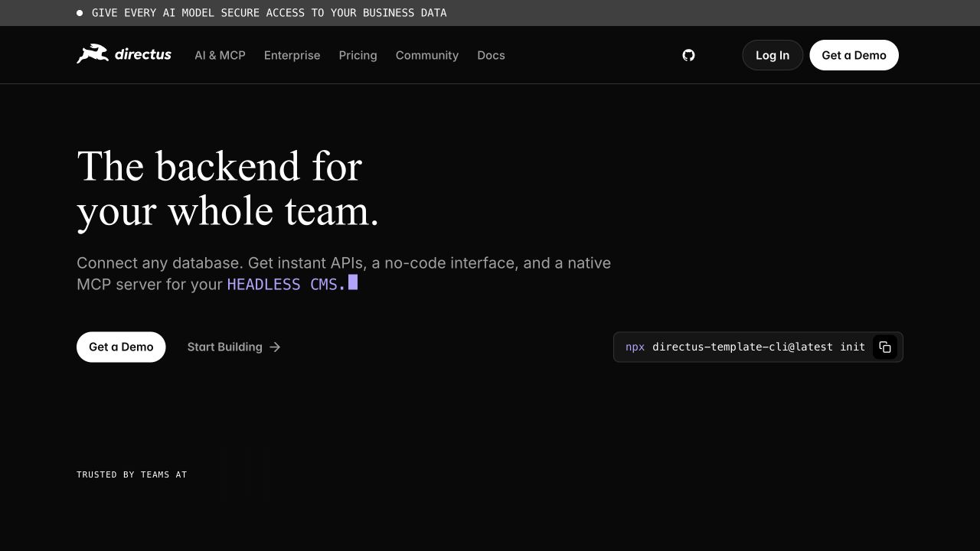Click Get a Demo in the header
The width and height of the screenshot is (980, 551).
coord(854,55)
